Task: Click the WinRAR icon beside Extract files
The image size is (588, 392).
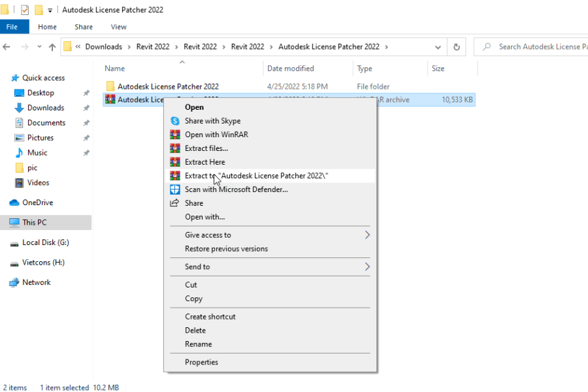Action: click(x=174, y=148)
